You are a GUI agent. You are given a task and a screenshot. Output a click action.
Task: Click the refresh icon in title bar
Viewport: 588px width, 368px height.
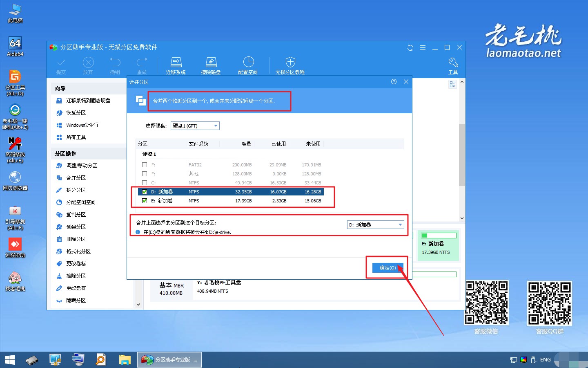click(410, 48)
